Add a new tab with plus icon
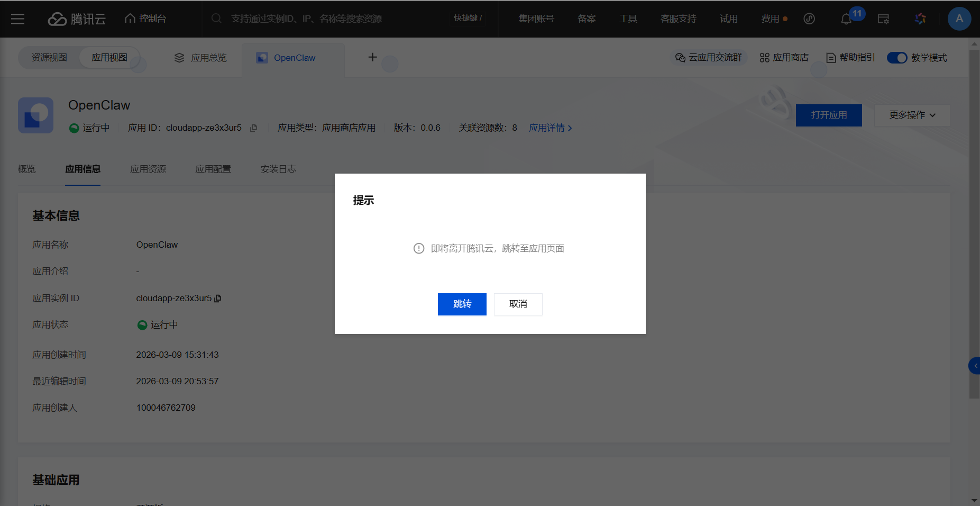The image size is (980, 506). pos(373,57)
